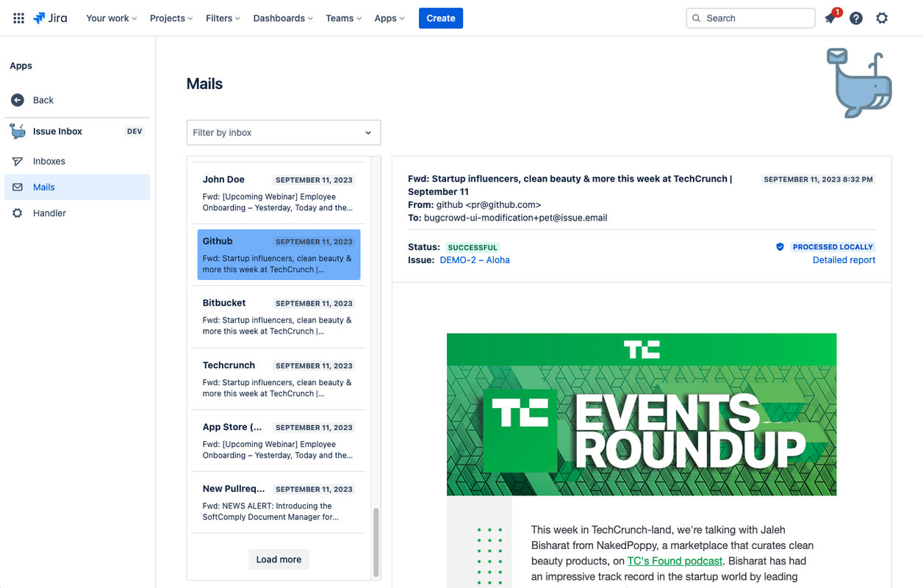The width and height of the screenshot is (923, 588).
Task: Open the notifications bell
Action: (830, 18)
